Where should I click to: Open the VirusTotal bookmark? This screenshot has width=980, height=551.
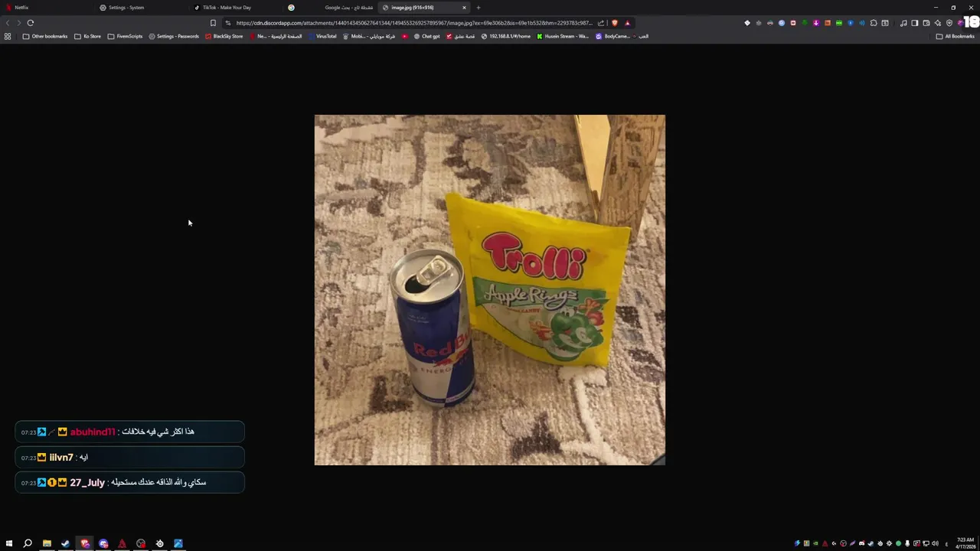(x=322, y=36)
